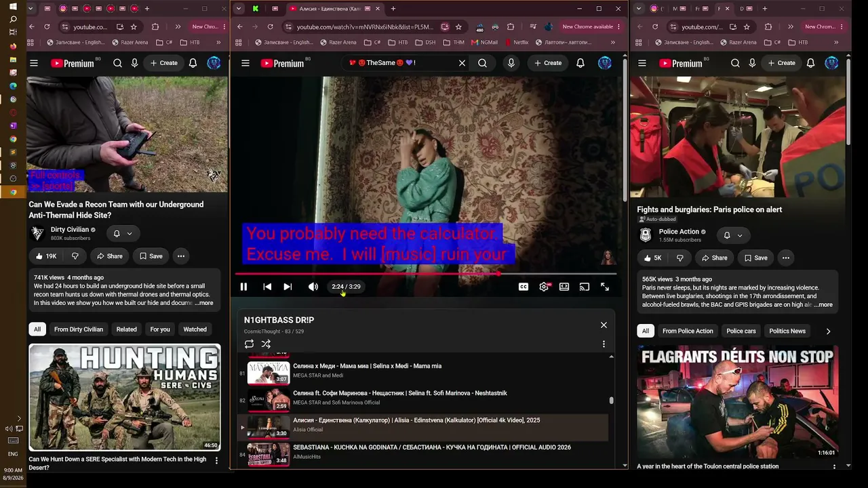This screenshot has height=488, width=868.
Task: Open the N1GHTBASS DR!P playlist options menu
Action: [604, 344]
